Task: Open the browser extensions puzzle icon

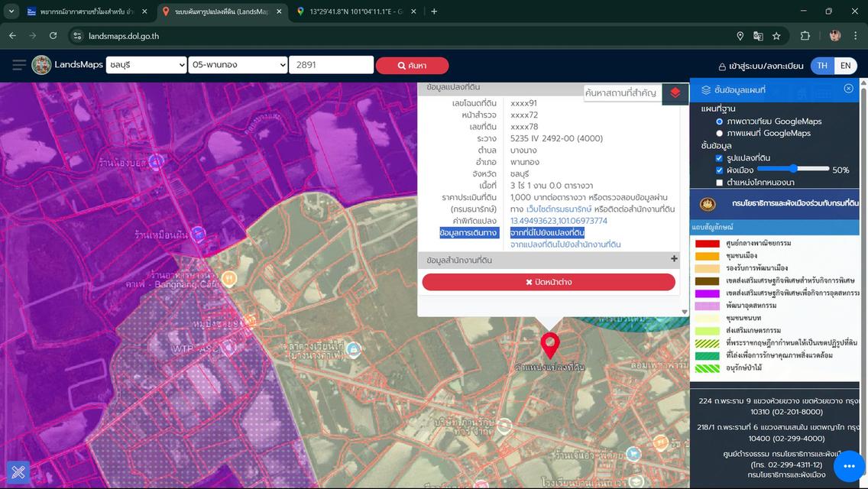Action: 805,36
